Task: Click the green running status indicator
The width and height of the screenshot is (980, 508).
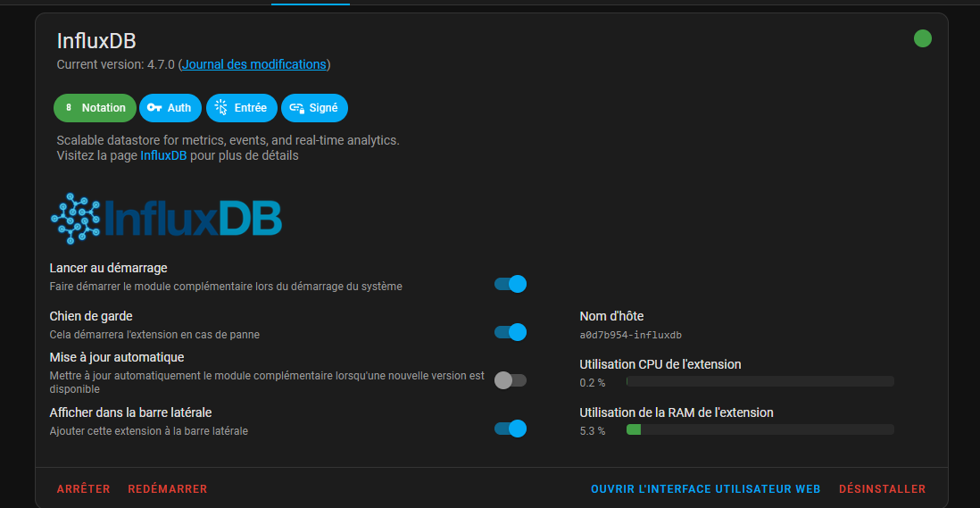Action: tap(923, 38)
